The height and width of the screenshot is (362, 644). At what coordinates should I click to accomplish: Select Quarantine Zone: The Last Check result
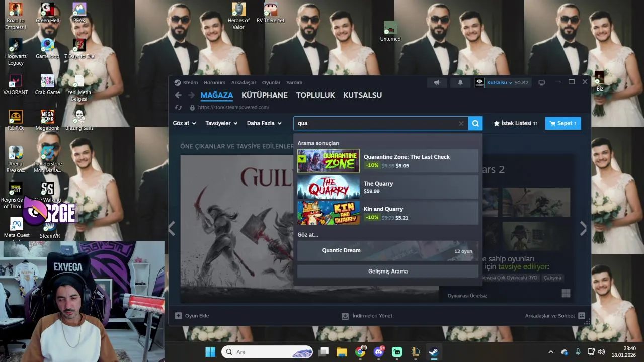coord(388,161)
